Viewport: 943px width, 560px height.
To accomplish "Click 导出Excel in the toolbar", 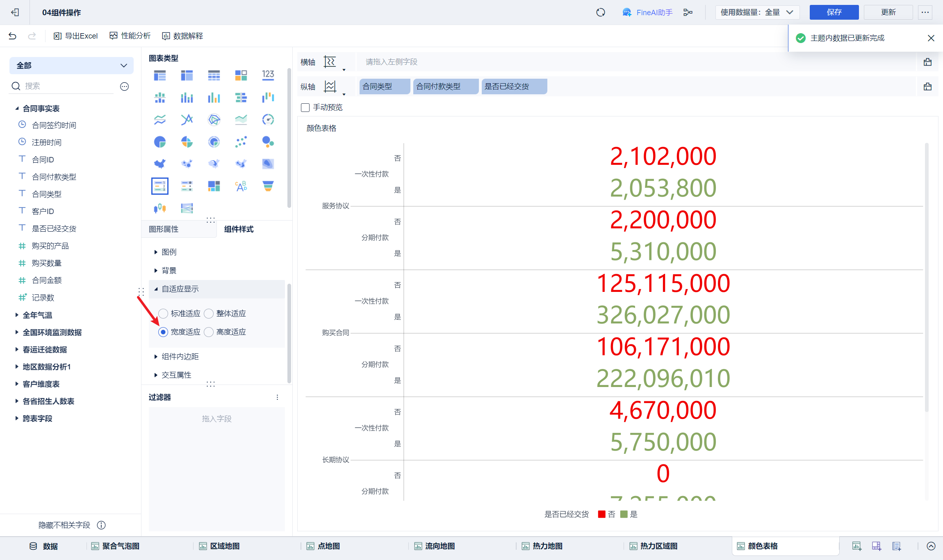I will 76,36.
